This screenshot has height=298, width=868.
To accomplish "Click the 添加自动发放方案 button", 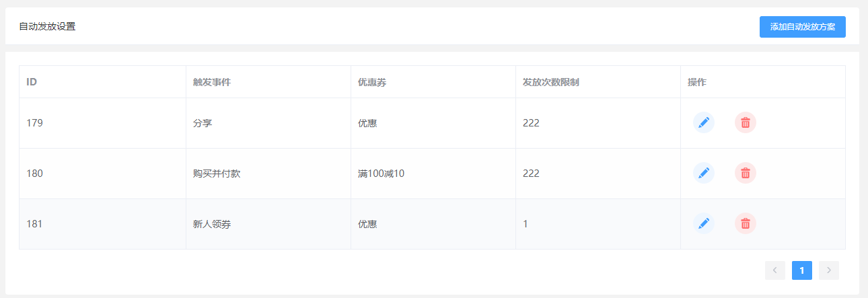I will click(x=803, y=27).
